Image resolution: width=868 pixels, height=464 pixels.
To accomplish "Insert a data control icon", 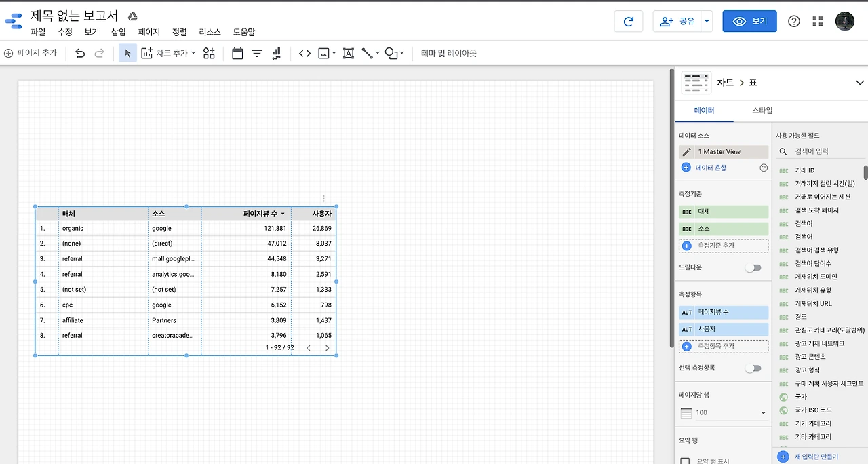I will [277, 53].
